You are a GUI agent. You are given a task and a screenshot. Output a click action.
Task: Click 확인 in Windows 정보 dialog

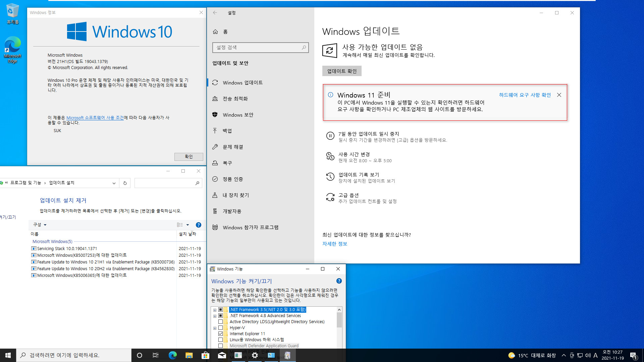[189, 157]
